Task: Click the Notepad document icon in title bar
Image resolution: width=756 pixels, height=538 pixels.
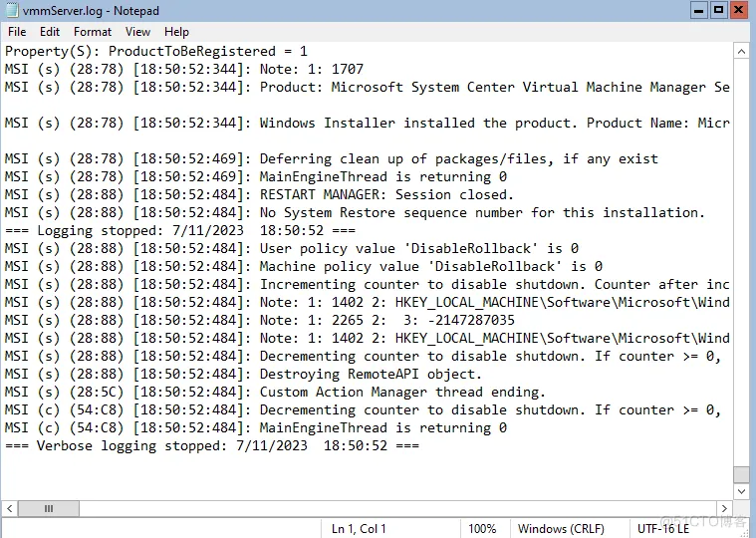Action: coord(12,10)
